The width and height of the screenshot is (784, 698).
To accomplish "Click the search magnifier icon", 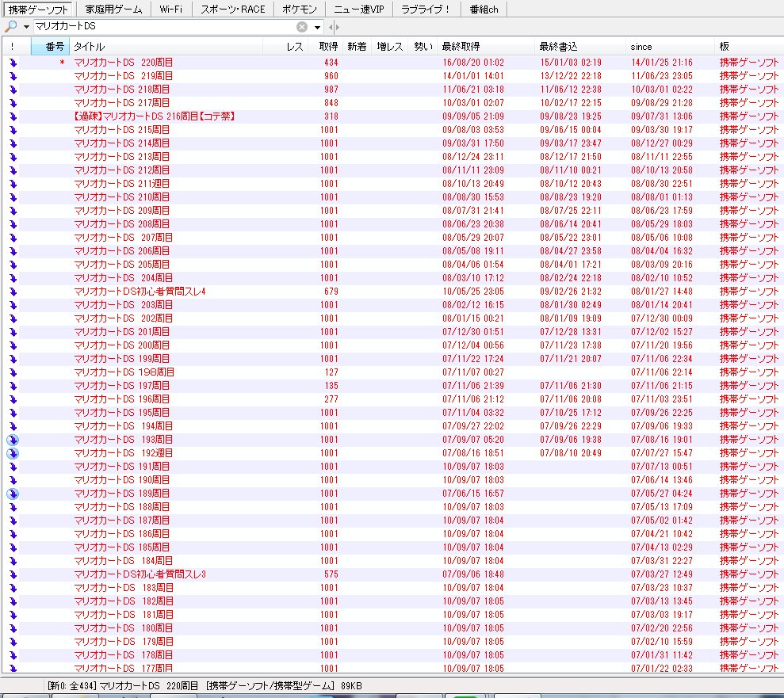I will pos(10,26).
